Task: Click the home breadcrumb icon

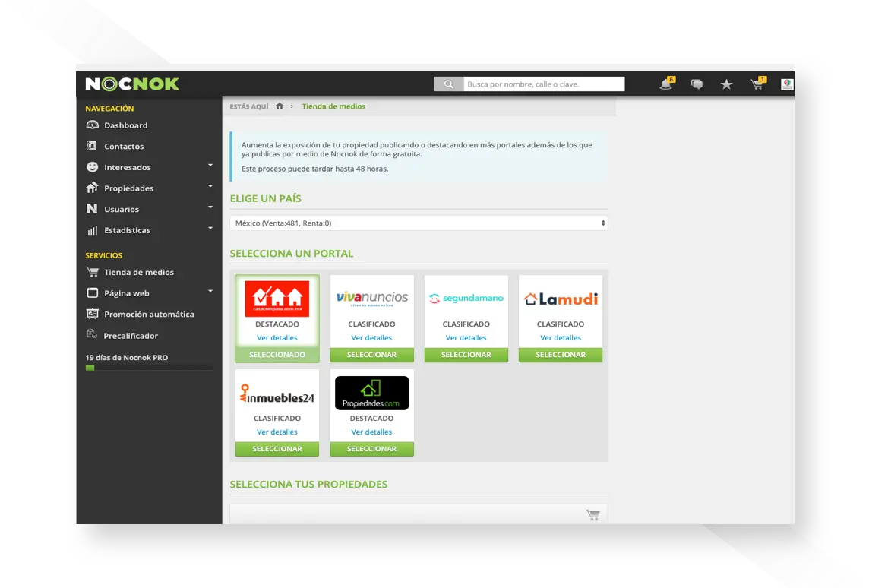Action: click(x=280, y=106)
